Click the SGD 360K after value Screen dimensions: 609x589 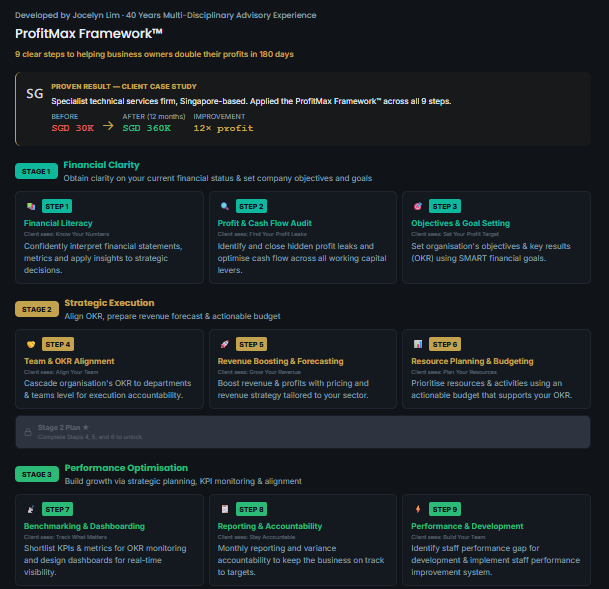pyautogui.click(x=146, y=128)
